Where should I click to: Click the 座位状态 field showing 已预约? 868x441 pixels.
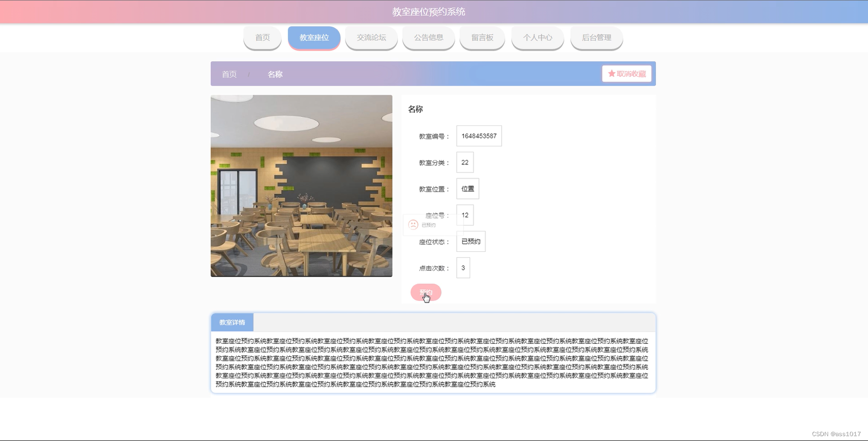470,241
